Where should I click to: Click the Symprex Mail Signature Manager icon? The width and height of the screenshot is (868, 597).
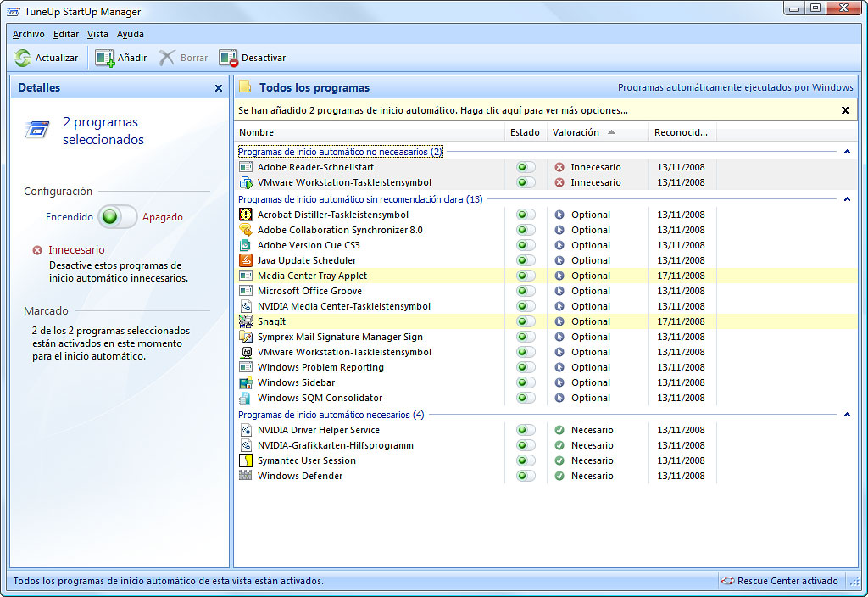point(245,336)
